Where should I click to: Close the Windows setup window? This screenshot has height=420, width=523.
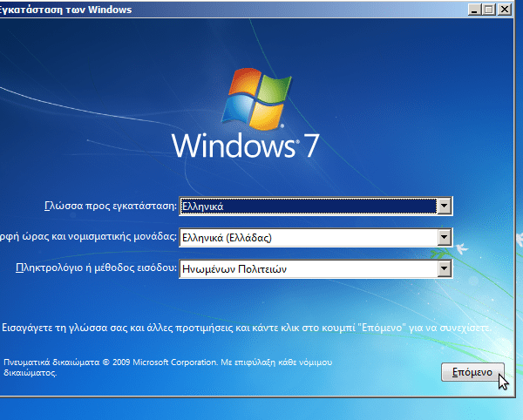click(505, 10)
